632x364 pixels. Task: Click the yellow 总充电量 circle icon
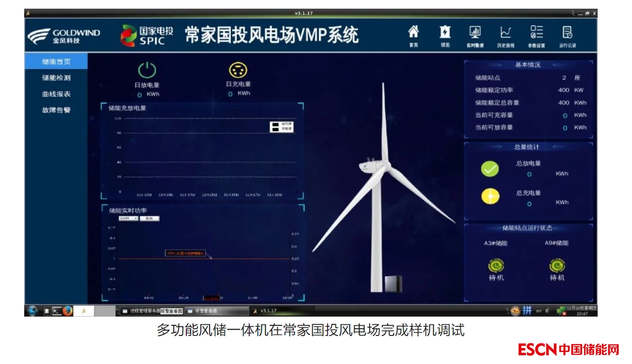click(x=490, y=197)
